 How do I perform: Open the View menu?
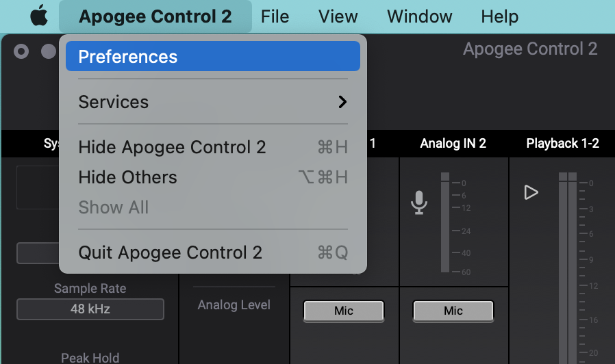click(x=338, y=16)
